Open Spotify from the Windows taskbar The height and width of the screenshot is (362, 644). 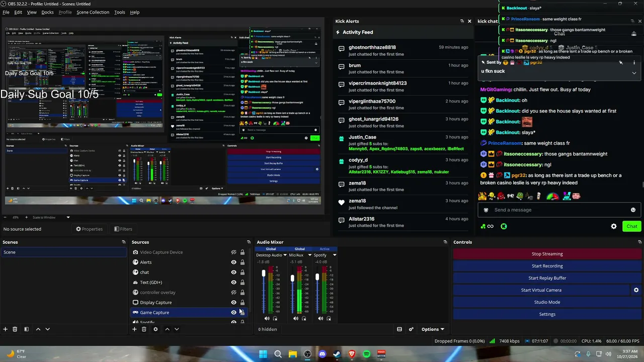click(x=366, y=354)
